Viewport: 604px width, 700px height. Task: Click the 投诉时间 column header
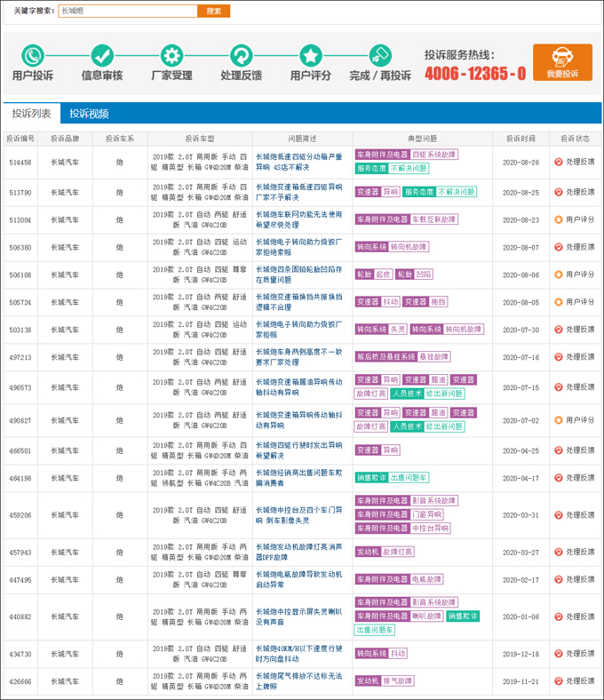[x=521, y=139]
